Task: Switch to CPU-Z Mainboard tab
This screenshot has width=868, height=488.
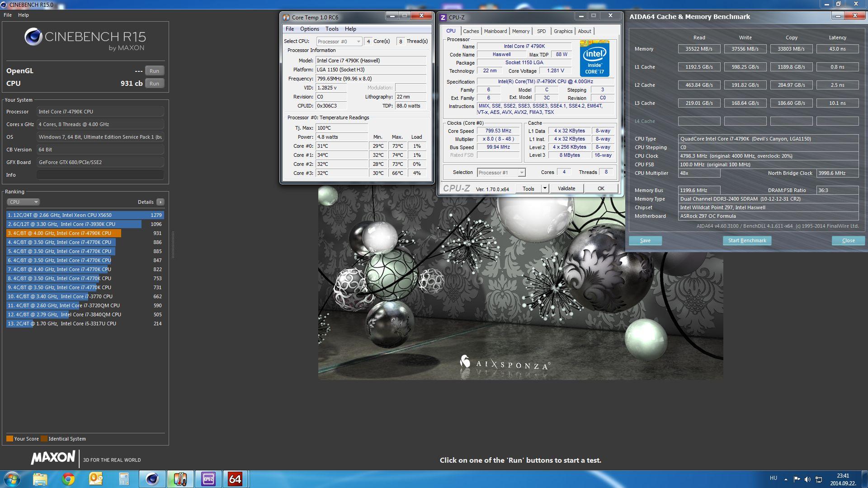Action: 495,31
